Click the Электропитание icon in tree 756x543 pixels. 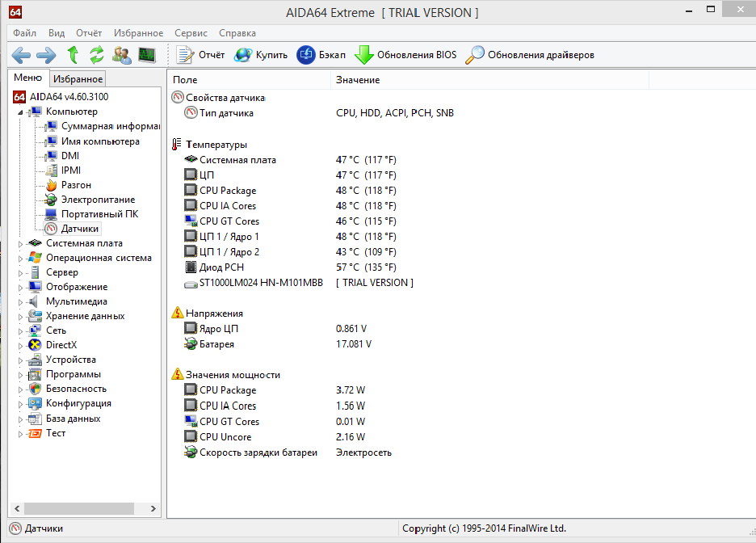(x=51, y=200)
